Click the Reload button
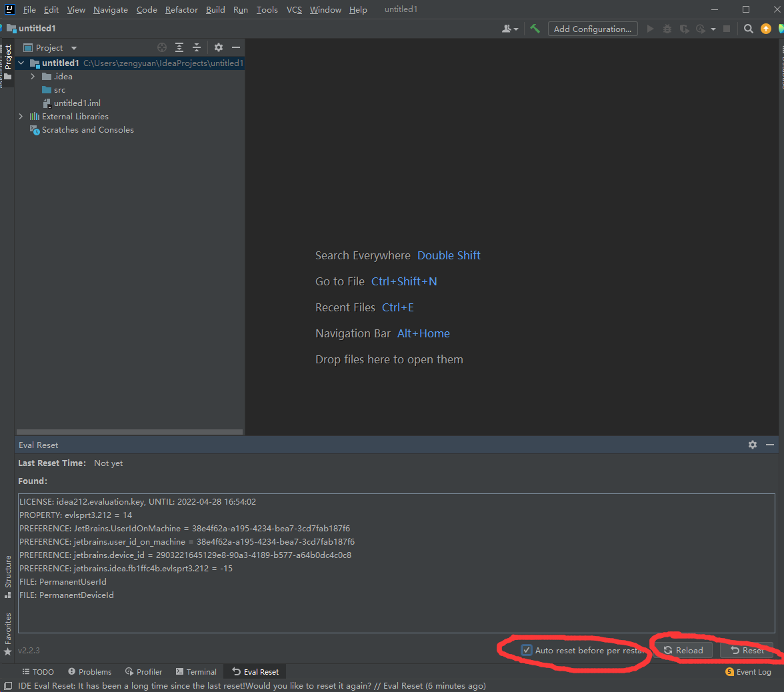The width and height of the screenshot is (784, 692). (683, 650)
